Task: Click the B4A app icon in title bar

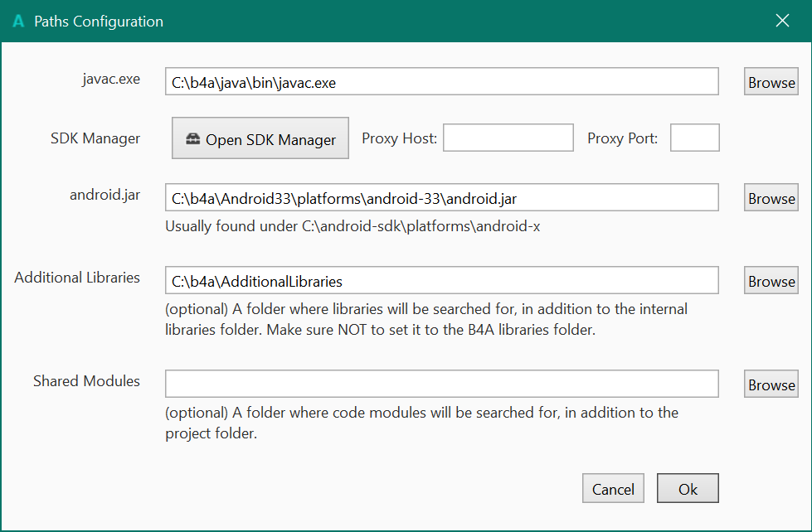Action: tap(18, 22)
